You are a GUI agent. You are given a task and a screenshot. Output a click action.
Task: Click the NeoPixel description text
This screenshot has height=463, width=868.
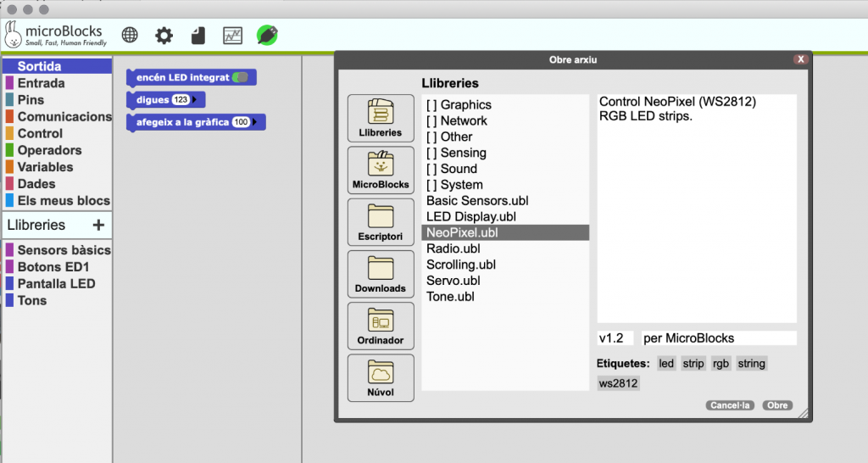click(677, 109)
